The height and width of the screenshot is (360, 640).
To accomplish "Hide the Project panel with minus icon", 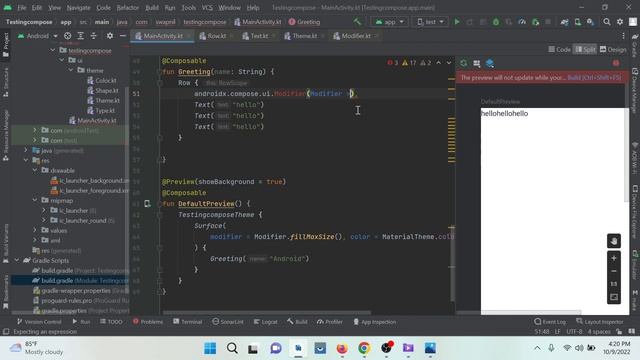I will pos(122,36).
